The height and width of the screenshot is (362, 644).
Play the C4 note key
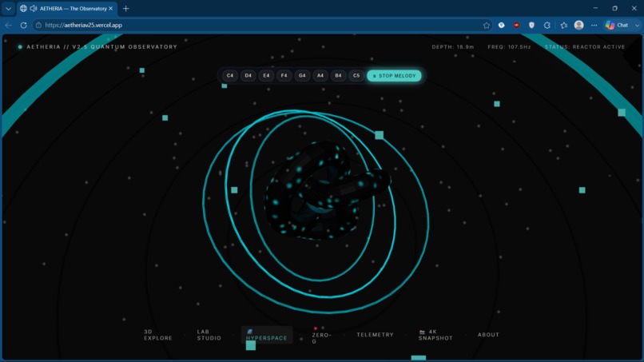(230, 76)
